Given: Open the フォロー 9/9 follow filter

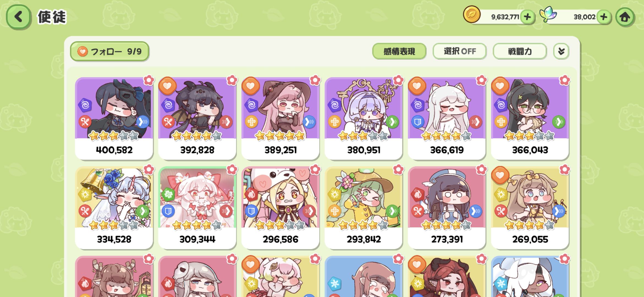Looking at the screenshot, I should coord(110,51).
